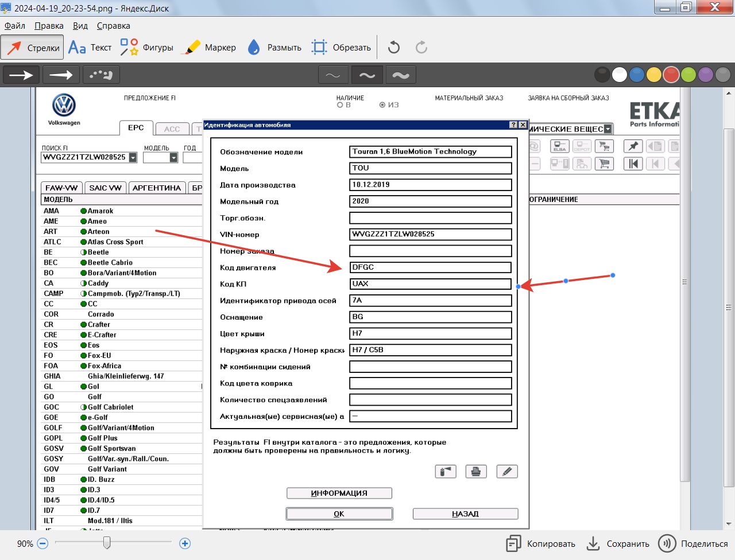Click Копировать to copy the image
Image resolution: width=735 pixels, height=560 pixels.
tap(540, 544)
